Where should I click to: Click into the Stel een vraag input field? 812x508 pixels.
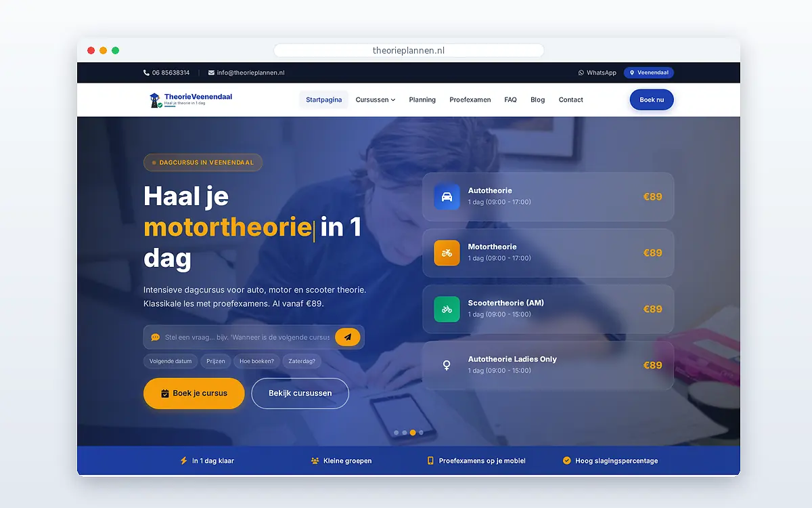[x=247, y=337]
